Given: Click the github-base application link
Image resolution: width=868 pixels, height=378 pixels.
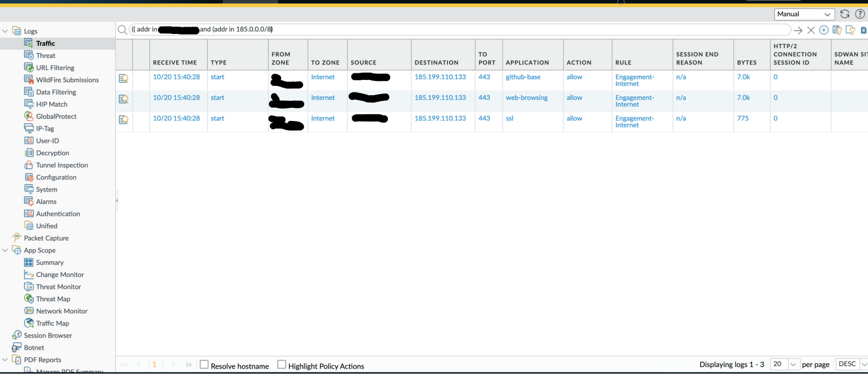Looking at the screenshot, I should coord(523,77).
